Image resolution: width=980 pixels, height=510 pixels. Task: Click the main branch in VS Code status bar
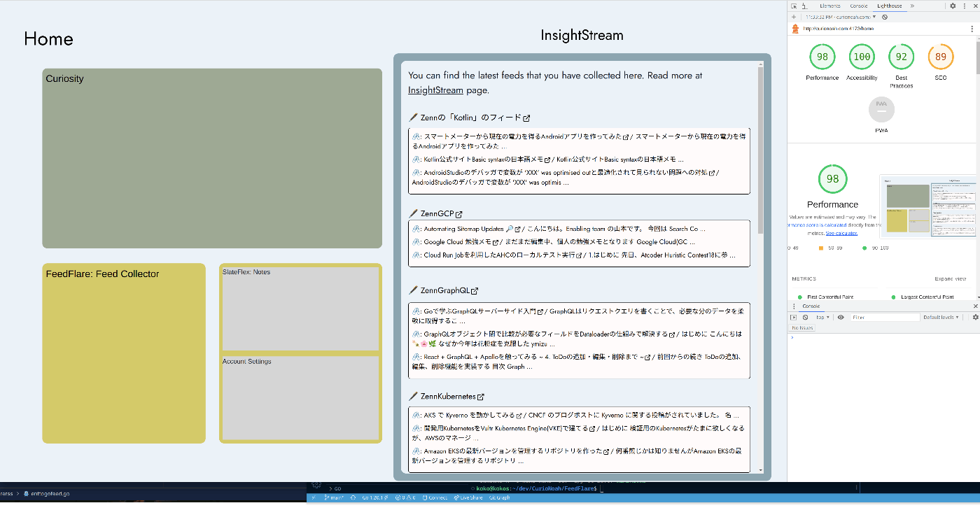click(x=335, y=497)
